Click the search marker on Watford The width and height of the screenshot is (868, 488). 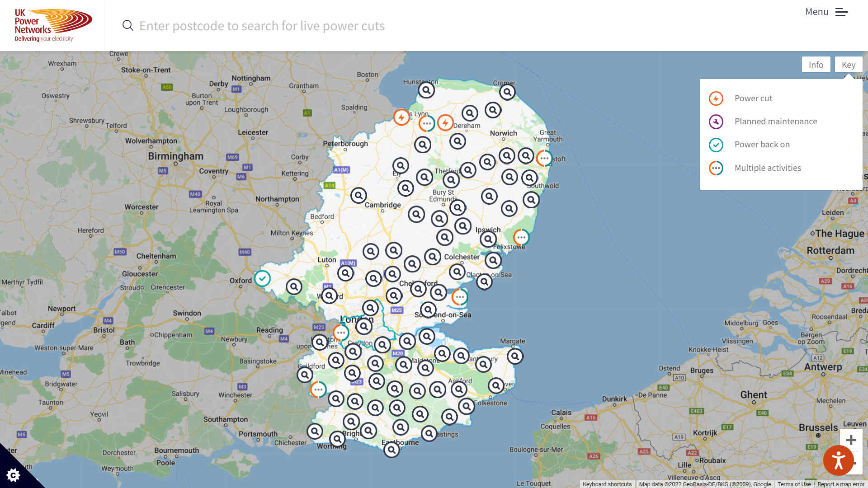[329, 296]
